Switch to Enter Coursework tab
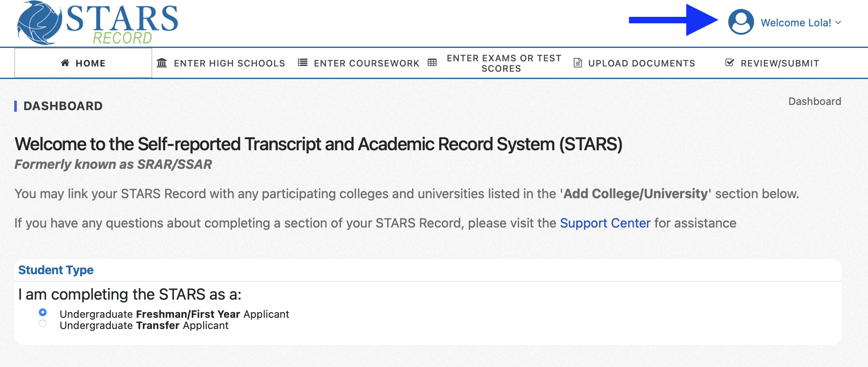Image resolution: width=868 pixels, height=367 pixels. [359, 63]
